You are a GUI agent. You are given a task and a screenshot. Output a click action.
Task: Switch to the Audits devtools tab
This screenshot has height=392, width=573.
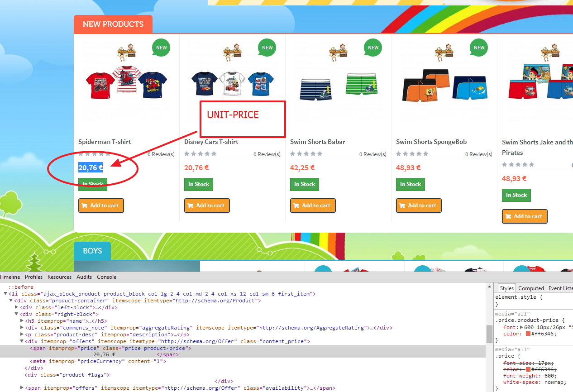[84, 277]
